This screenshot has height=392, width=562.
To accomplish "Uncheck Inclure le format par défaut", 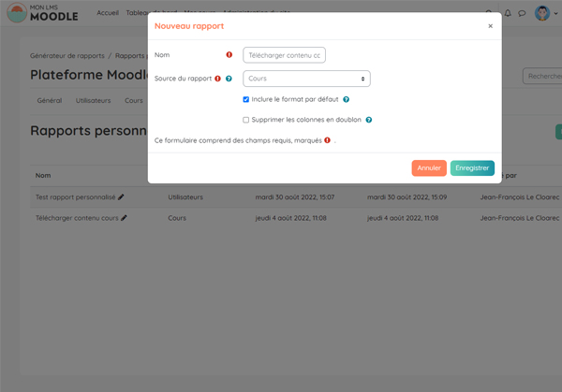I will tap(245, 99).
